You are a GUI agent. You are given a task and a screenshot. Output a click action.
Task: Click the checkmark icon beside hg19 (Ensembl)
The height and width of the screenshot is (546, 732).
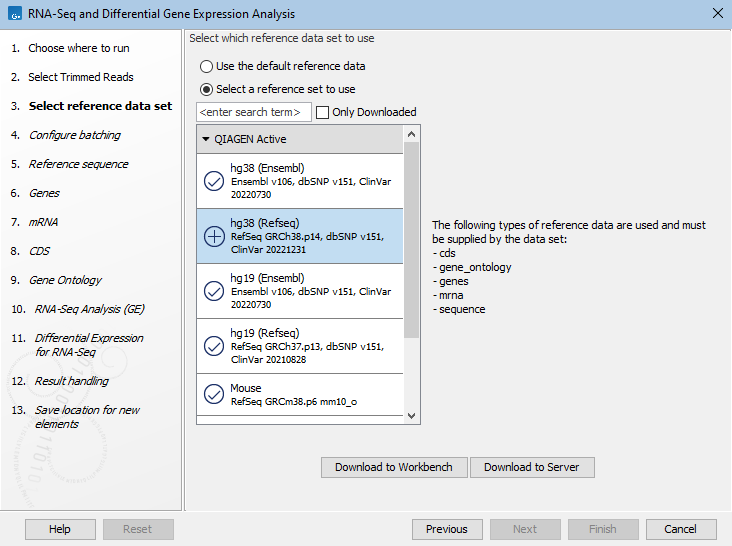tap(214, 291)
